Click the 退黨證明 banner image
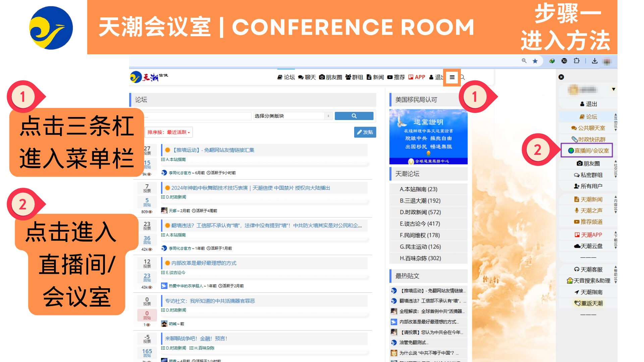Image resolution: width=644 pixels, height=362 pixels. 428,137
